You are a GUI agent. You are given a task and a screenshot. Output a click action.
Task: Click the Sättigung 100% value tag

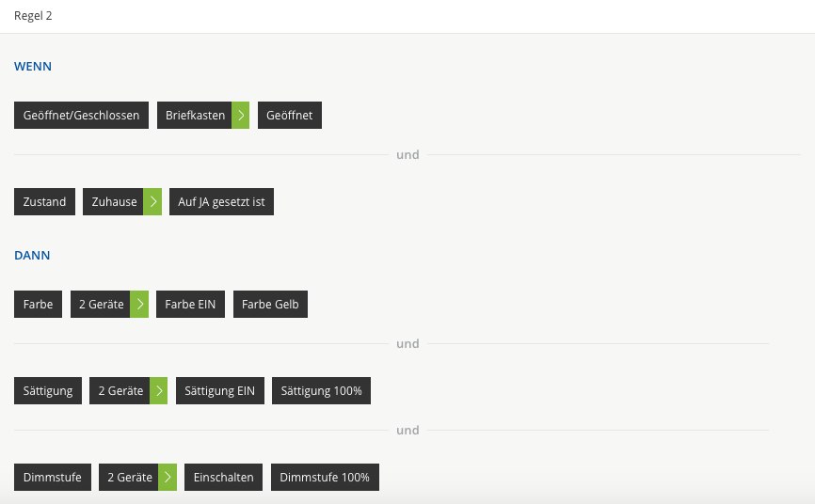click(x=321, y=391)
